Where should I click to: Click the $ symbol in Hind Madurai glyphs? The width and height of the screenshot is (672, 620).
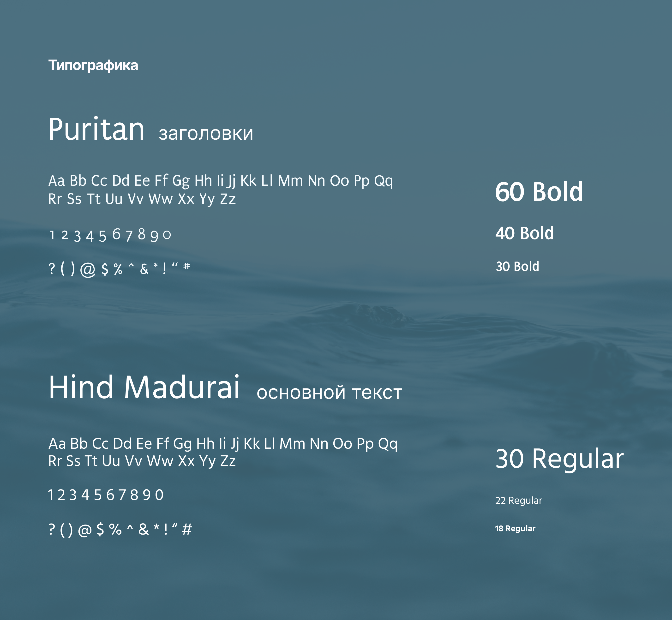click(x=100, y=529)
